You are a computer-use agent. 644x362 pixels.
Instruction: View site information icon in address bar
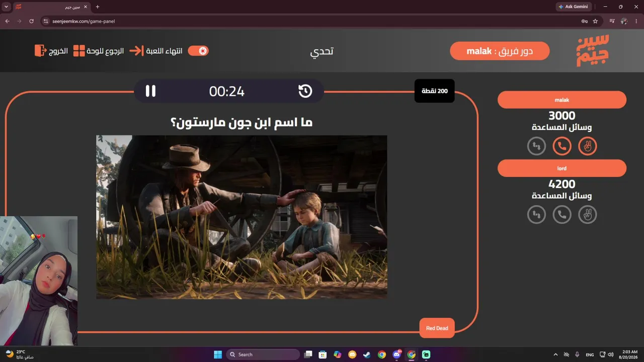click(46, 21)
